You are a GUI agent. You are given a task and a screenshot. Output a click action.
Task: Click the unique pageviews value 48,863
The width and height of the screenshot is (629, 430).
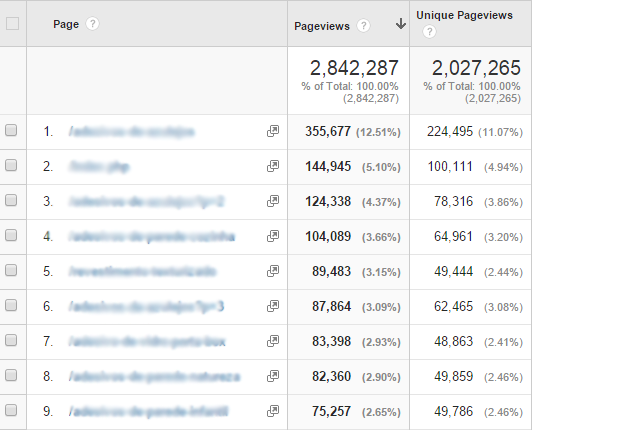click(x=453, y=341)
